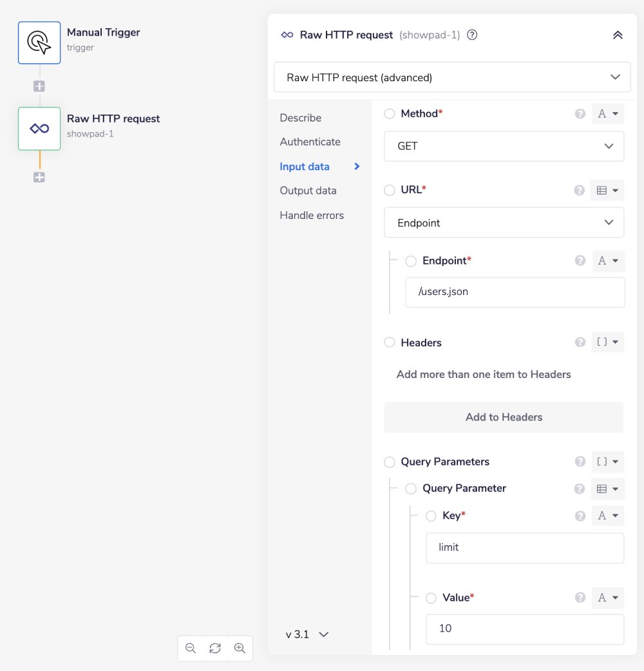
Task: Click plus icon below Manual Trigger
Action: coord(39,86)
